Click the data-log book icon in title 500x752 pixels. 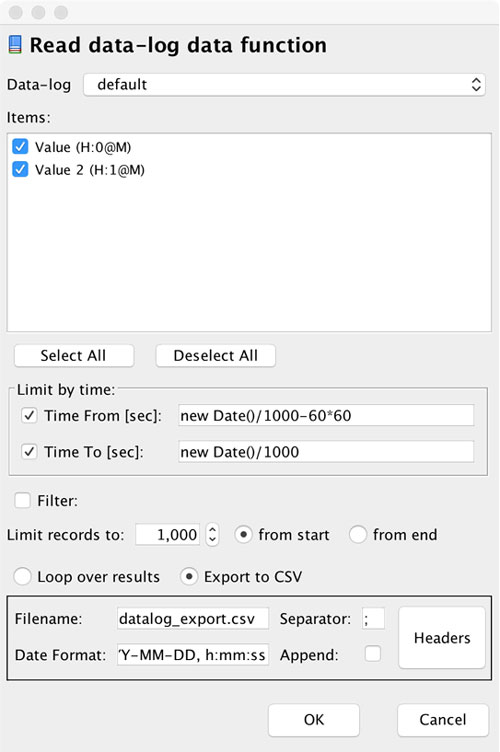tap(15, 45)
